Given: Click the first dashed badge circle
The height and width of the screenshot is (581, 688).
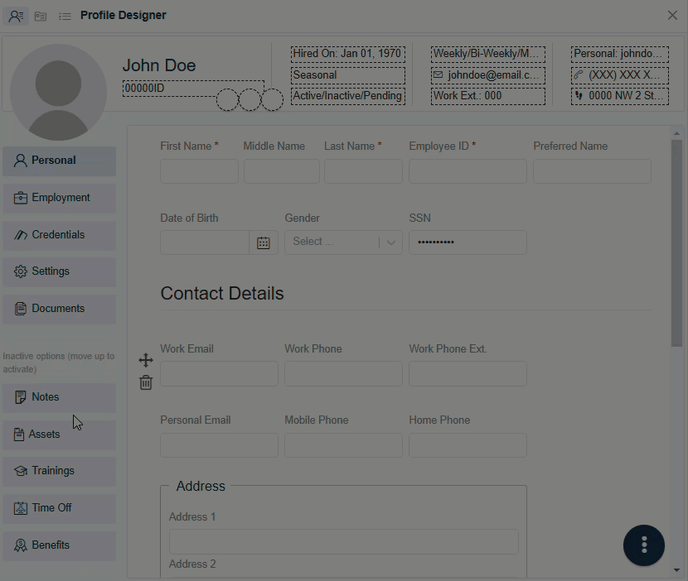Looking at the screenshot, I should click(x=227, y=100).
